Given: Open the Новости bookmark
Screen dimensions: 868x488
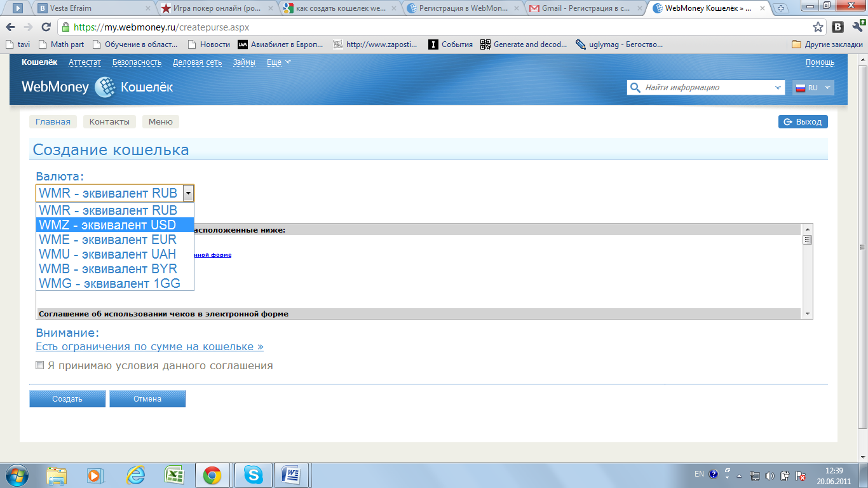Looking at the screenshot, I should (209, 44).
